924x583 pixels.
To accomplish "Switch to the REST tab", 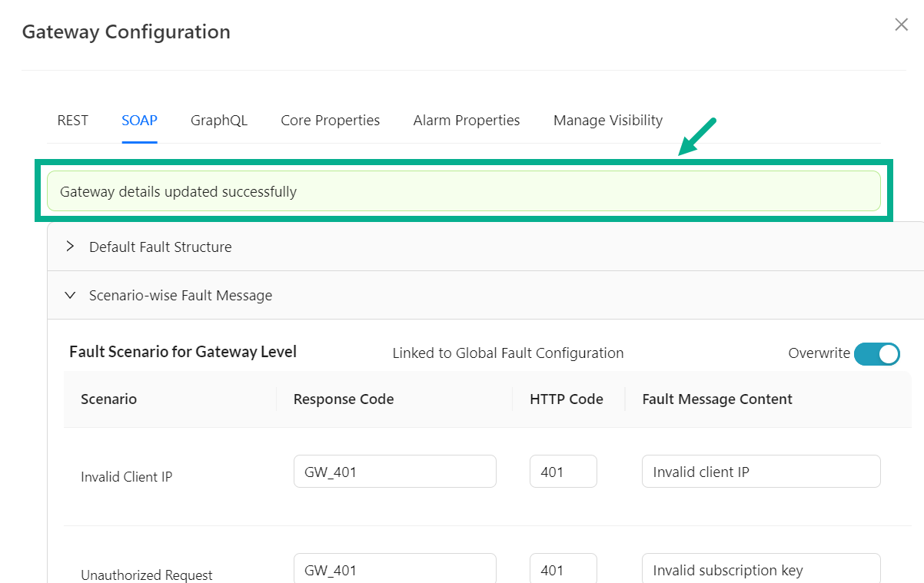I will [72, 121].
